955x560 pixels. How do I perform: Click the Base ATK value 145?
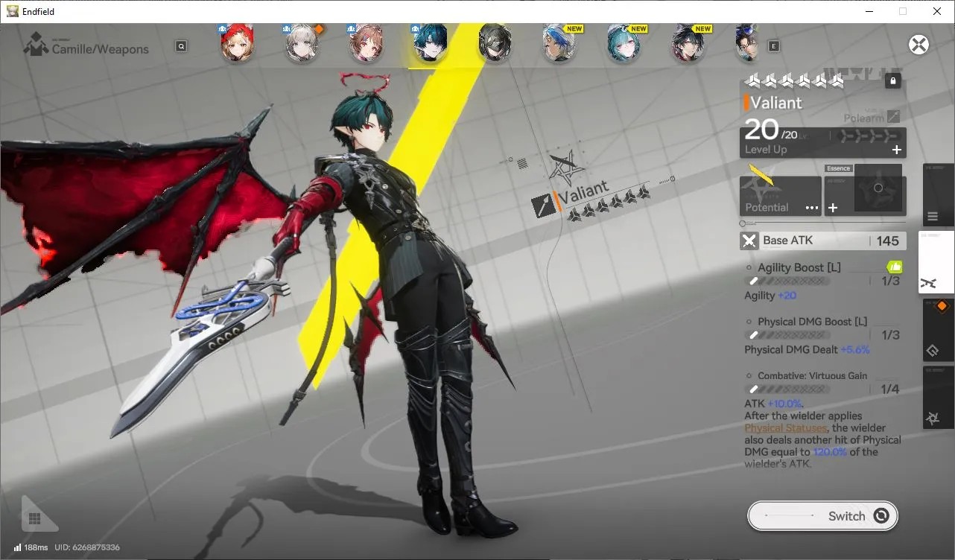coord(888,241)
